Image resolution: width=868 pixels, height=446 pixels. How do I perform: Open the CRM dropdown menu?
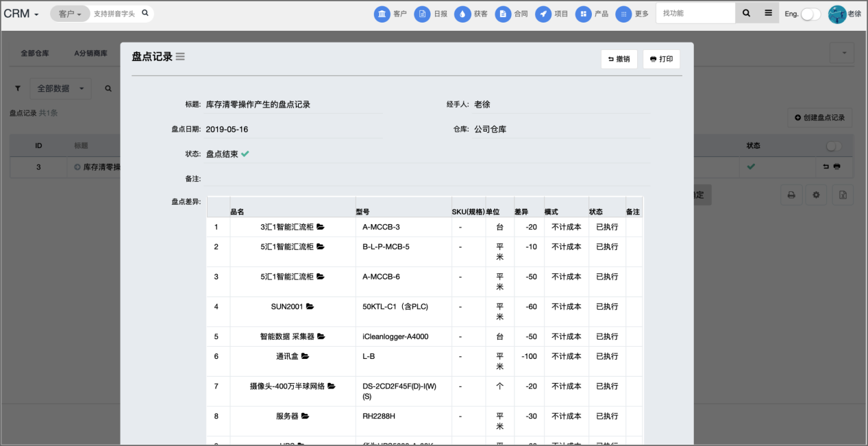coord(21,14)
